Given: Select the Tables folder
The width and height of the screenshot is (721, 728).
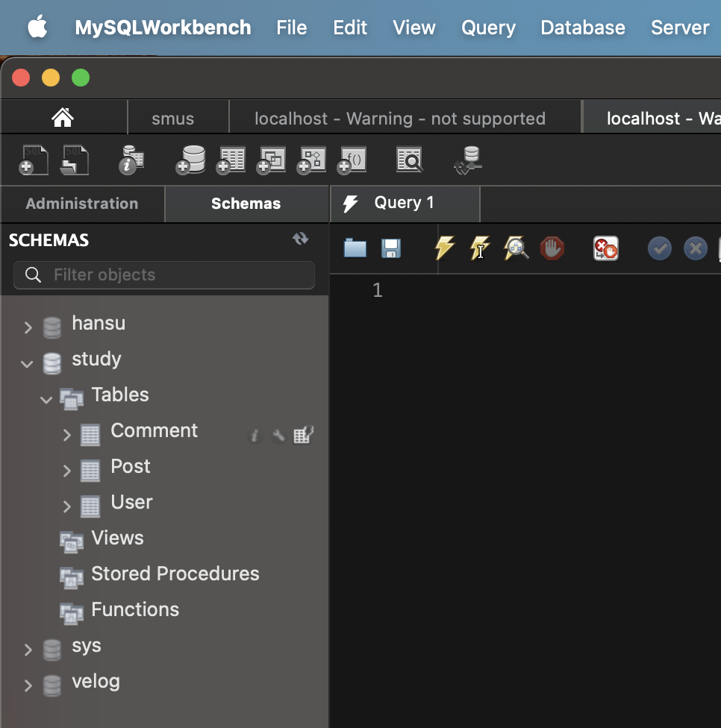Looking at the screenshot, I should point(120,395).
